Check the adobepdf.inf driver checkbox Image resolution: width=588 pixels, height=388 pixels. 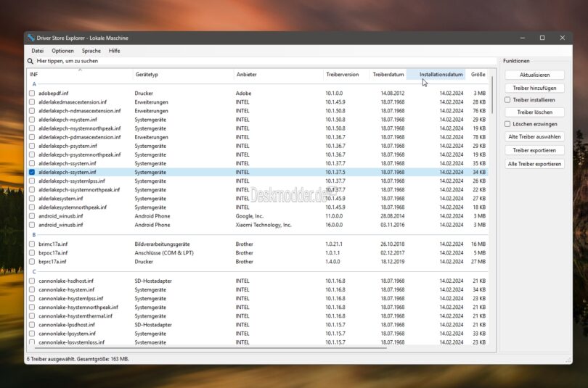[32, 94]
